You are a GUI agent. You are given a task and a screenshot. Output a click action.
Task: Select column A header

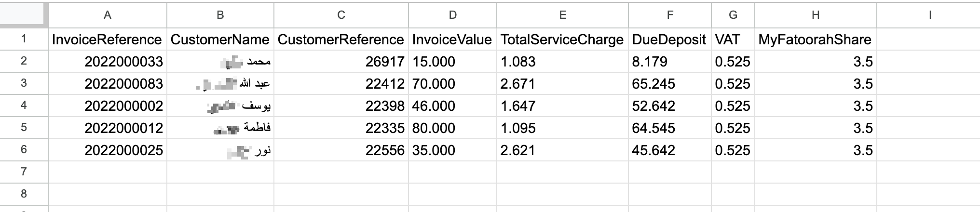[x=108, y=15]
